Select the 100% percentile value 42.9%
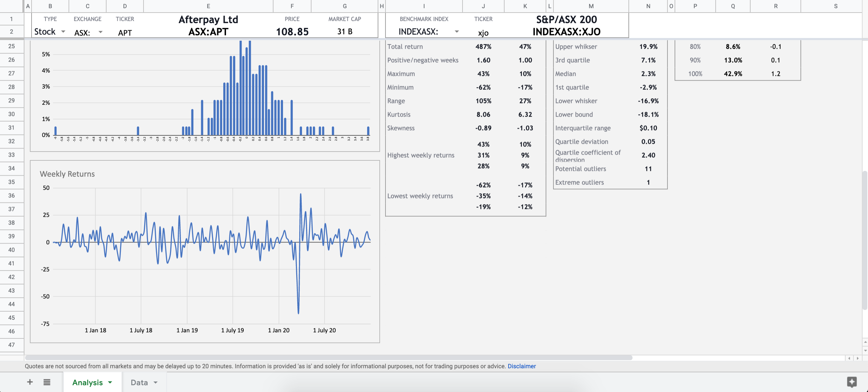The width and height of the screenshot is (868, 392). 733,74
